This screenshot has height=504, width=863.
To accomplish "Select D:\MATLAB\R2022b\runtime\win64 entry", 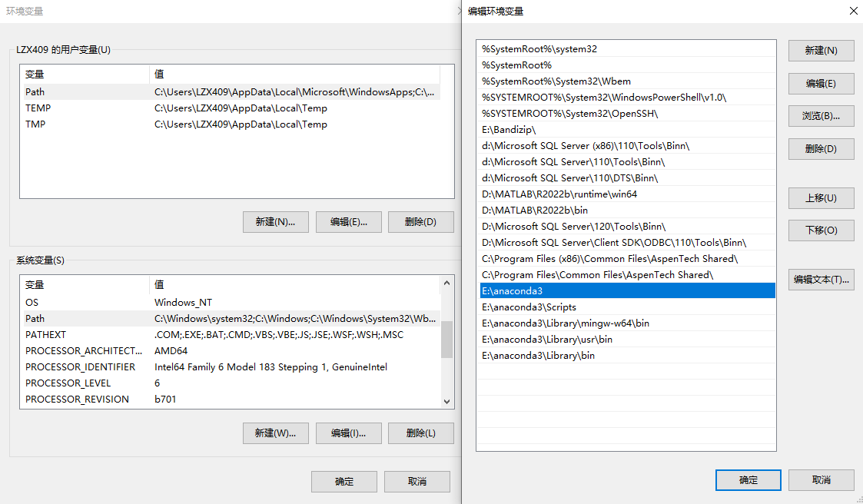I will [627, 194].
